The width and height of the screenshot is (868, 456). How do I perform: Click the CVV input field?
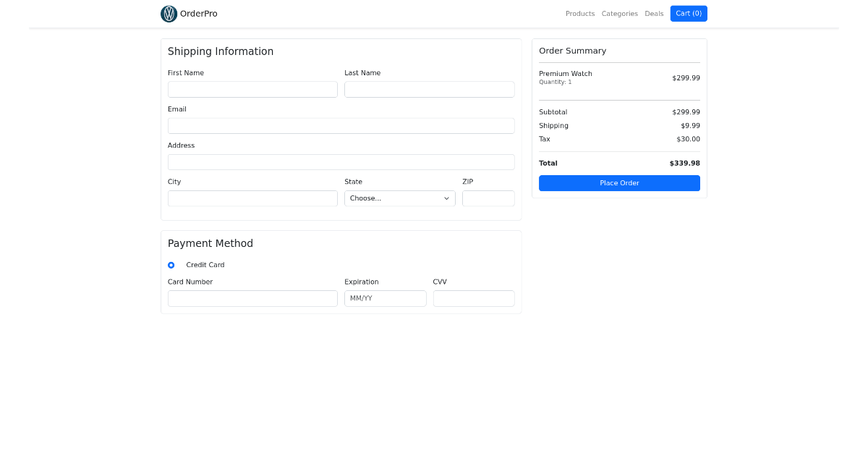tap(474, 298)
